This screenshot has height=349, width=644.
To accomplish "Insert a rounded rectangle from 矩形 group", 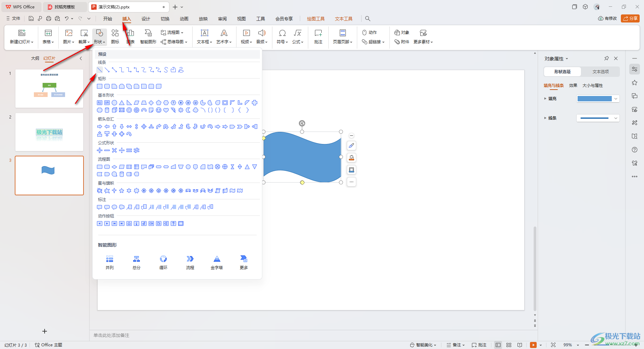I will (107, 86).
